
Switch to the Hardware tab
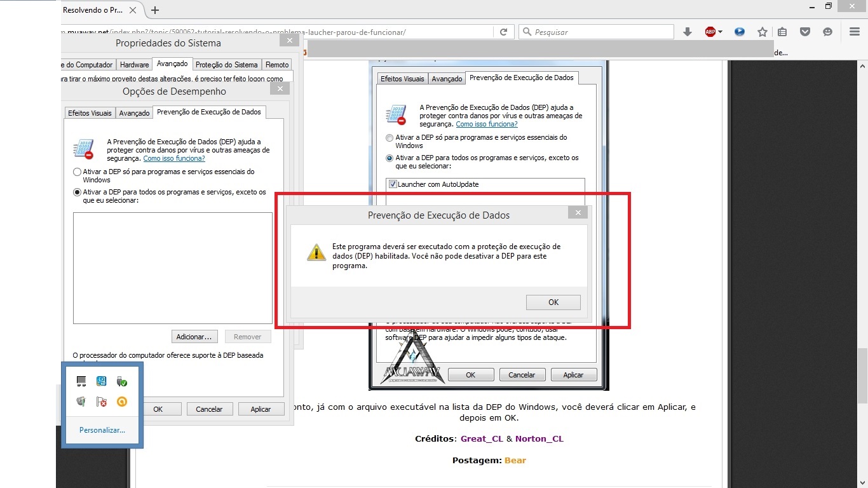pos(135,65)
